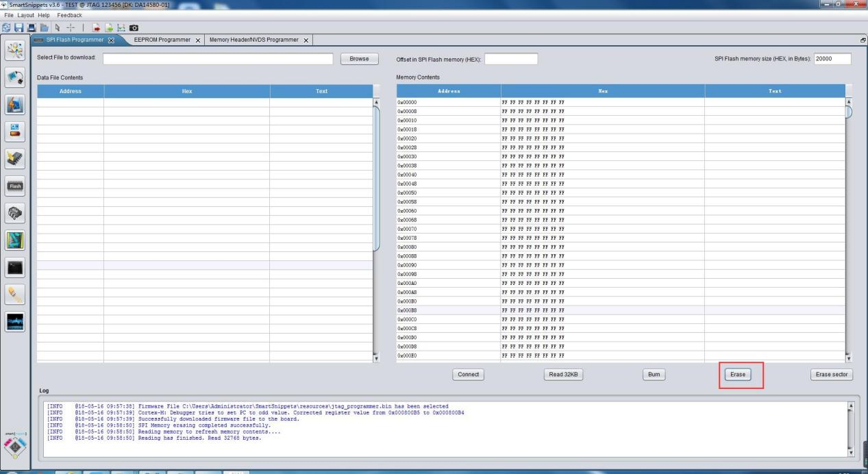Click the camera screenshot toolbar icon
The image size is (868, 474).
click(134, 28)
